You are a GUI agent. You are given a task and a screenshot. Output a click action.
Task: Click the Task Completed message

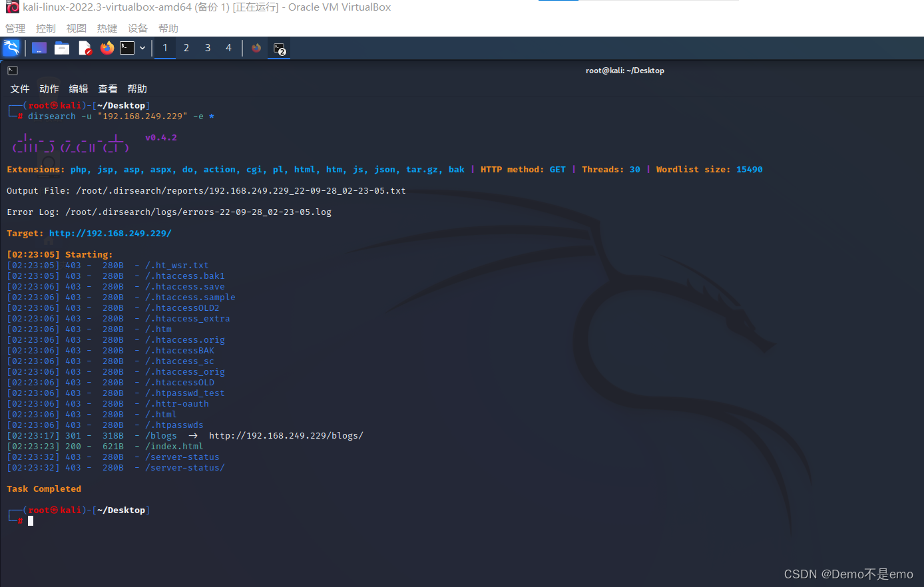click(x=44, y=489)
